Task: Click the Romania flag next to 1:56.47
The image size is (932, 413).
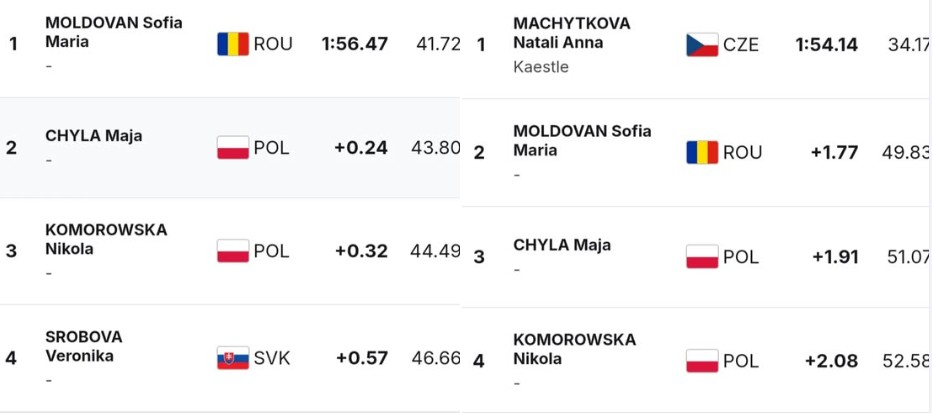Action: pyautogui.click(x=233, y=44)
